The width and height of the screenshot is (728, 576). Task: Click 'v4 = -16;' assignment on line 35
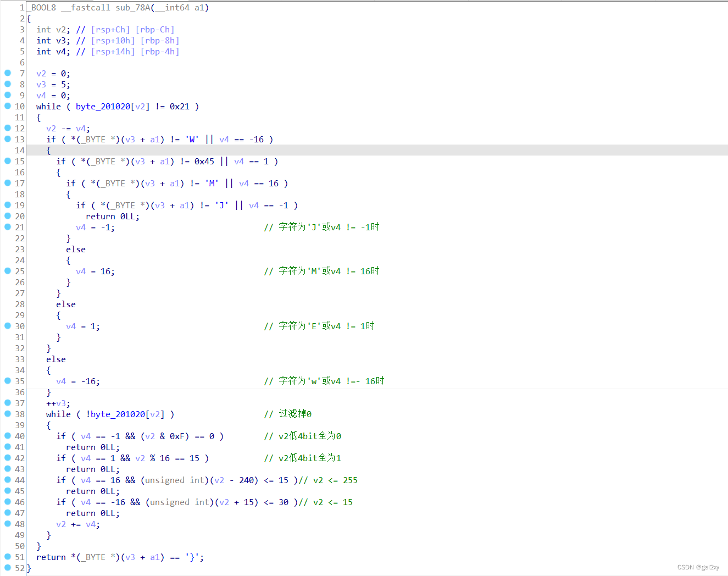pyautogui.click(x=78, y=381)
